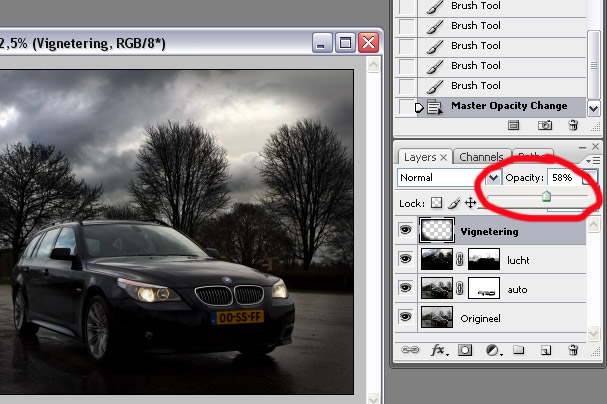Toggle Lock image pixels brush icon
Screen dimensions: 607x404
coord(454,203)
